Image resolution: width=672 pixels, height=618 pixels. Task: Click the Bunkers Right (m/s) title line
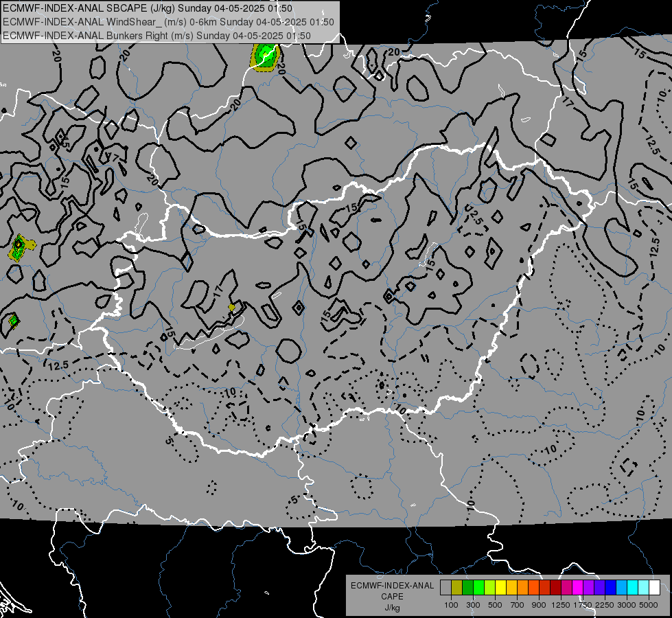coord(157,36)
